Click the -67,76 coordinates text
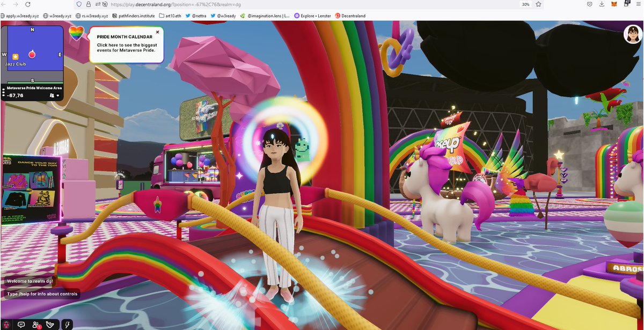This screenshot has height=330, width=644. point(16,95)
